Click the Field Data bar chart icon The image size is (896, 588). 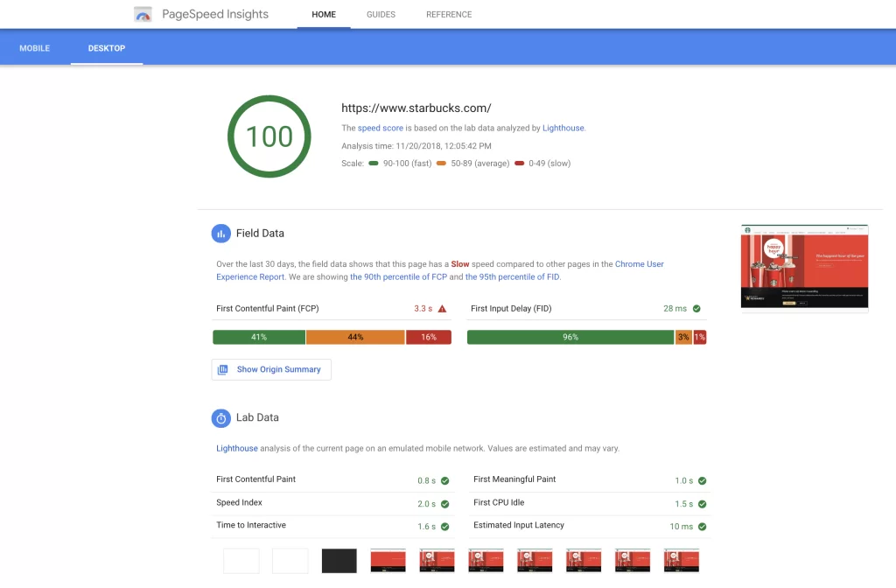click(221, 233)
